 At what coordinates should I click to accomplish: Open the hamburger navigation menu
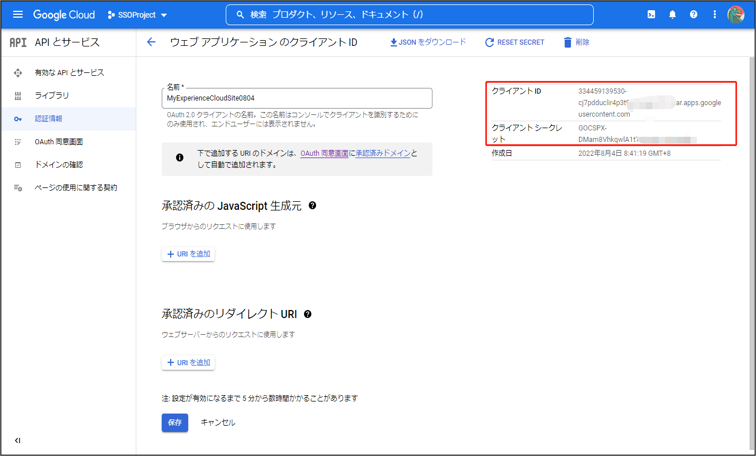point(17,15)
